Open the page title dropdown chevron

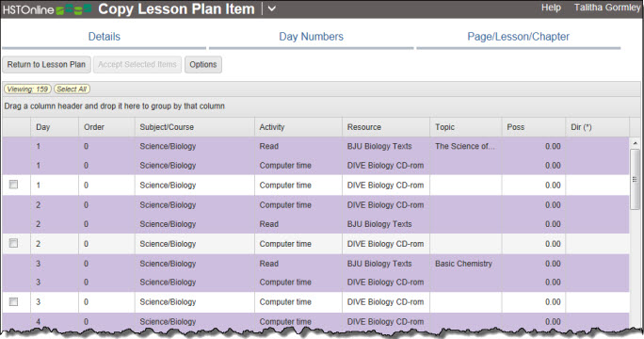(272, 9)
